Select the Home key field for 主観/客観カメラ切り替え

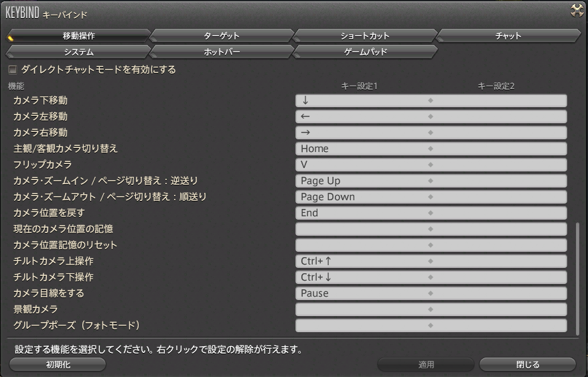click(x=363, y=149)
